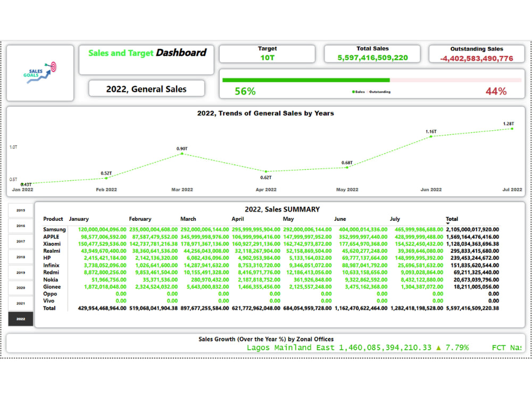Screen dimensions: 532x399
Task: Open the 2022, General Sales header
Action: (x=146, y=88)
